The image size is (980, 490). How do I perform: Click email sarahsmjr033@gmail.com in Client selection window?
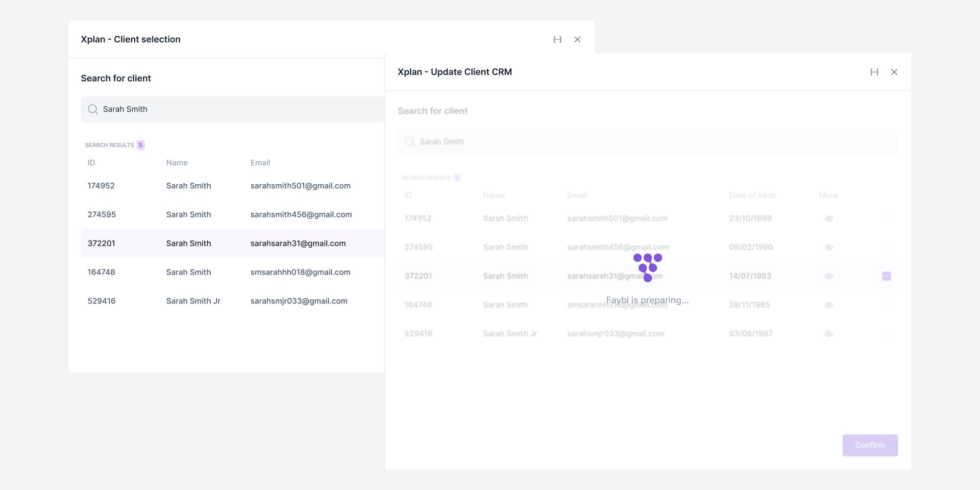(299, 301)
